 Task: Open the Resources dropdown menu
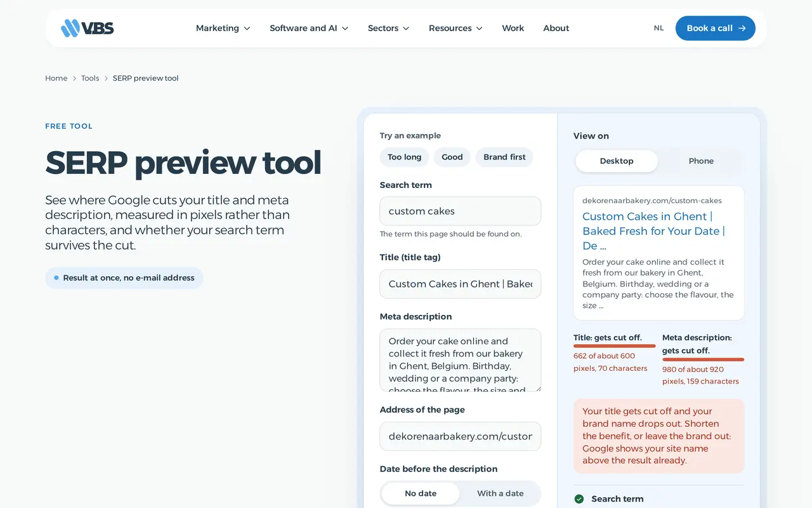[455, 28]
